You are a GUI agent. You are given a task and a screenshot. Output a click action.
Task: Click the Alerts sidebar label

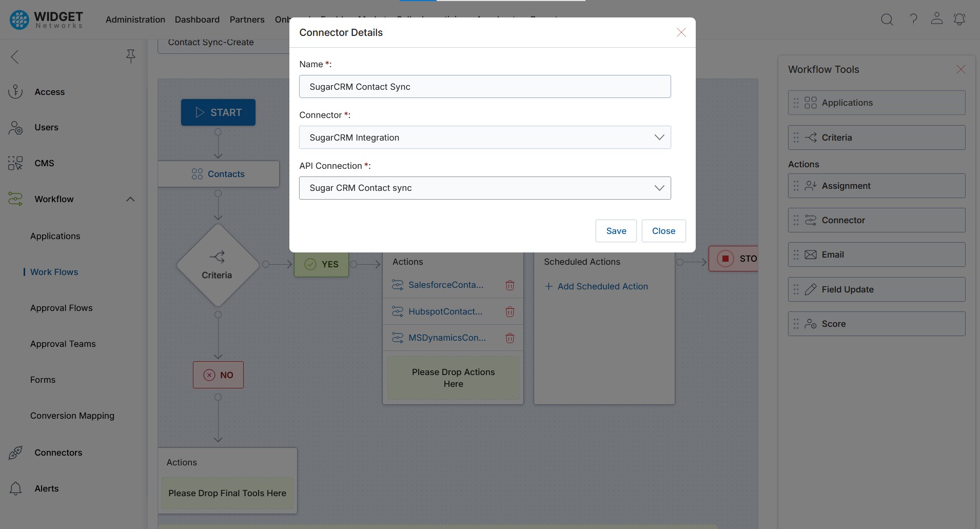[x=47, y=488]
